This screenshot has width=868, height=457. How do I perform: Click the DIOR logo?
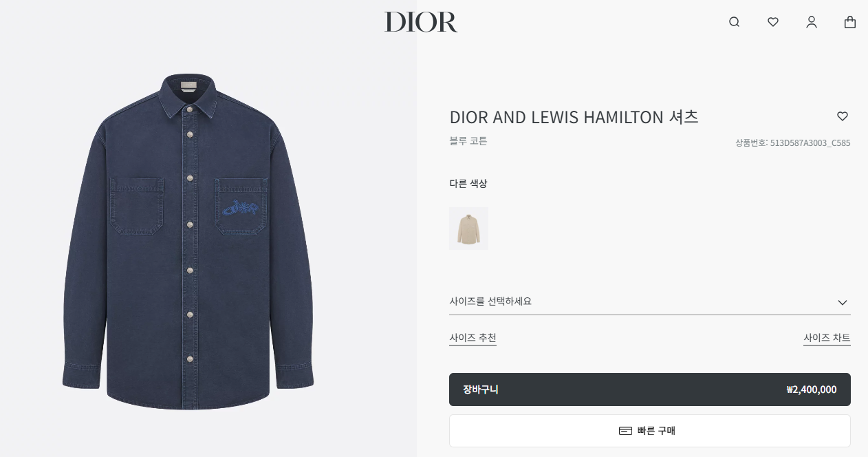pos(421,22)
